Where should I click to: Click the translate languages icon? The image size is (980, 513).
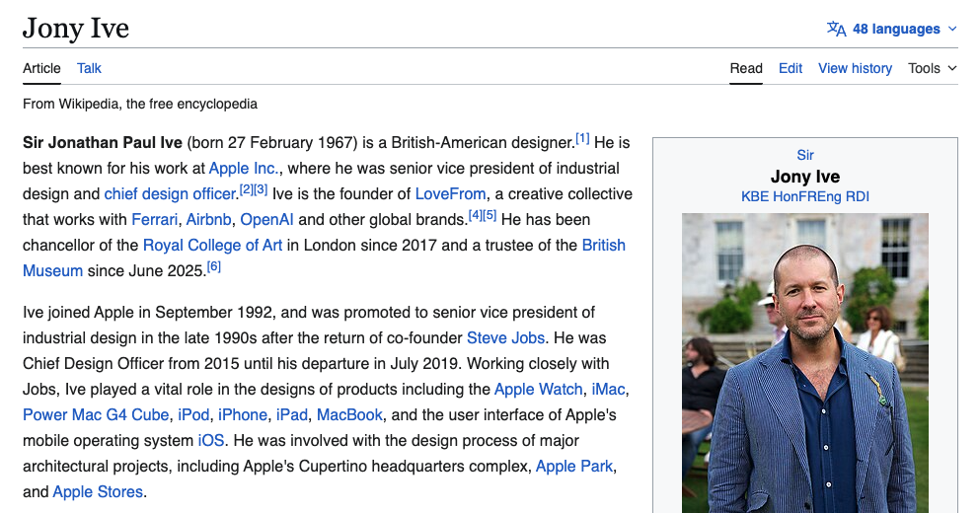[836, 29]
